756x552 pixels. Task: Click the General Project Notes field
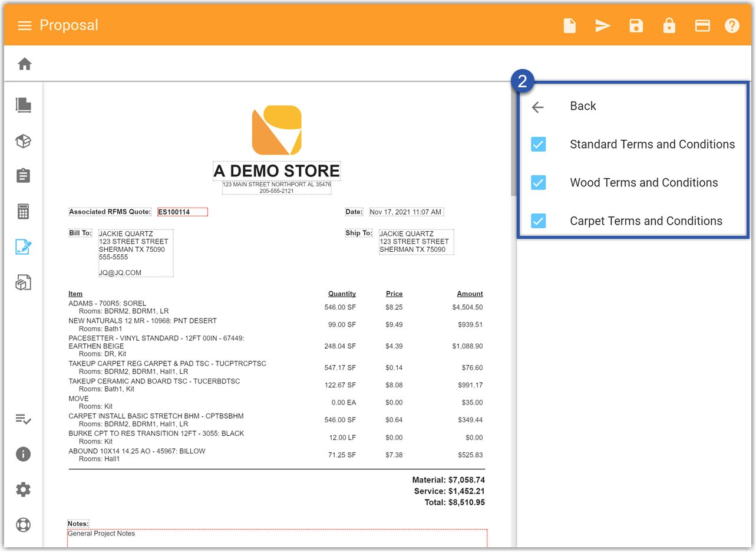tap(277, 538)
